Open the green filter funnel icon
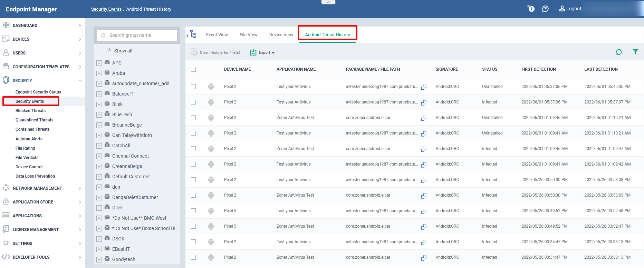This screenshot has height=268, width=644. [635, 52]
